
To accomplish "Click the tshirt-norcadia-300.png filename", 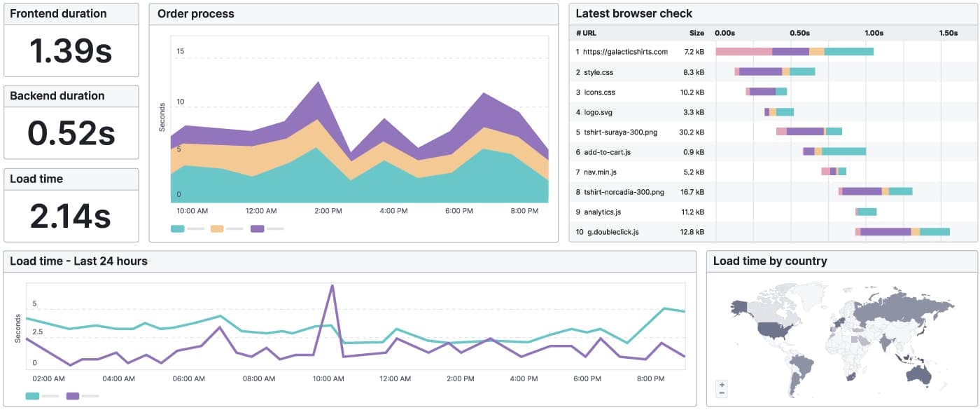I will tap(624, 191).
